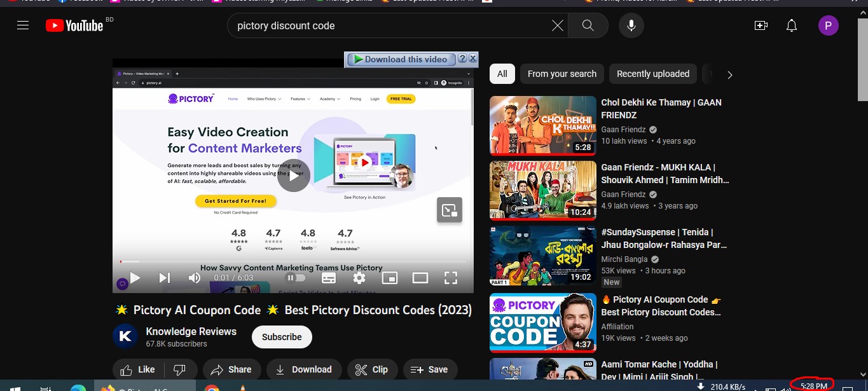Open the Knowledge Reviews channel avatar

pos(125,337)
